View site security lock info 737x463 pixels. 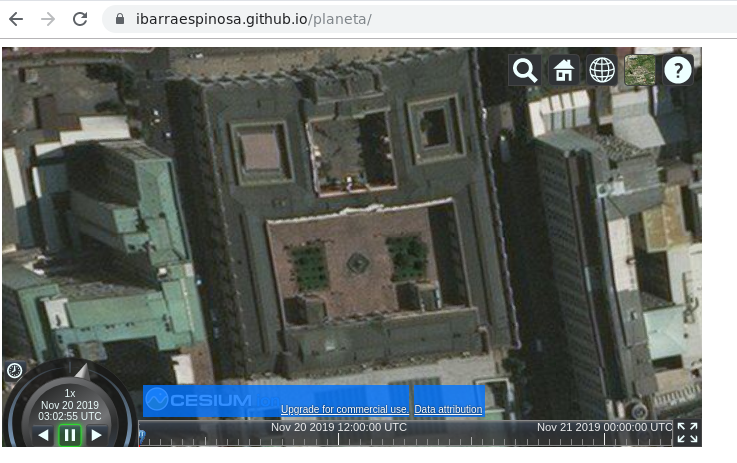point(120,19)
